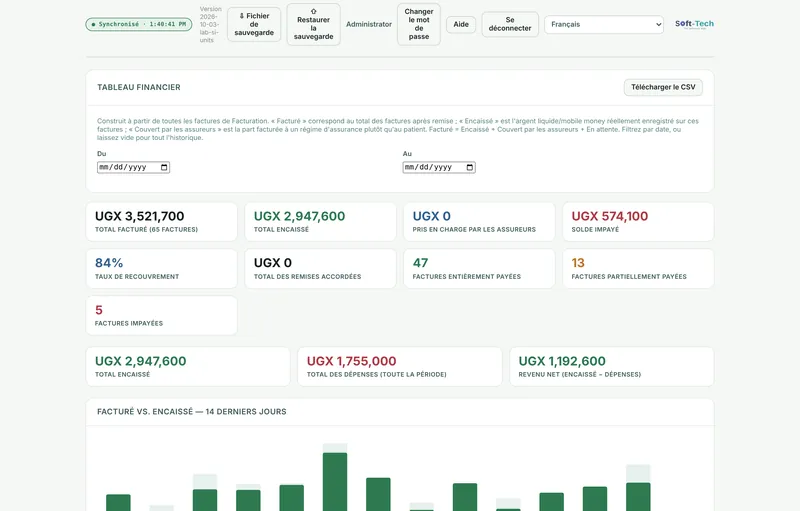The width and height of the screenshot is (800, 511).
Task: Click Total des remises accordées card
Action: coord(320,269)
